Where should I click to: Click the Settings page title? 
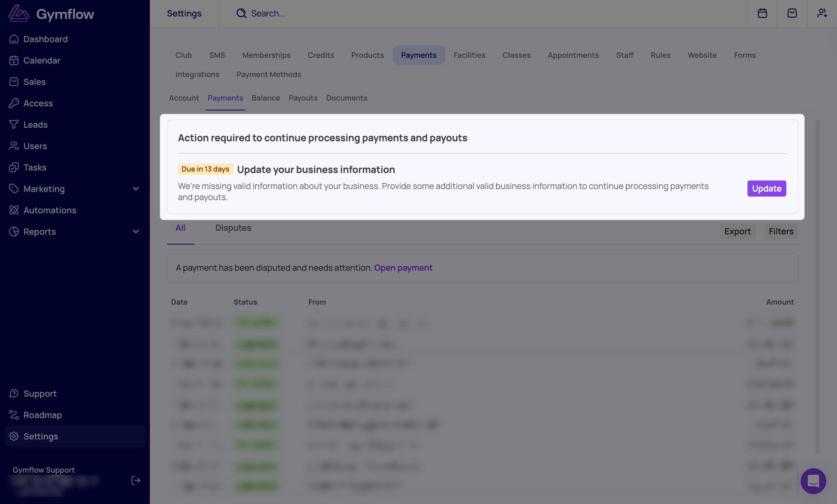point(184,13)
